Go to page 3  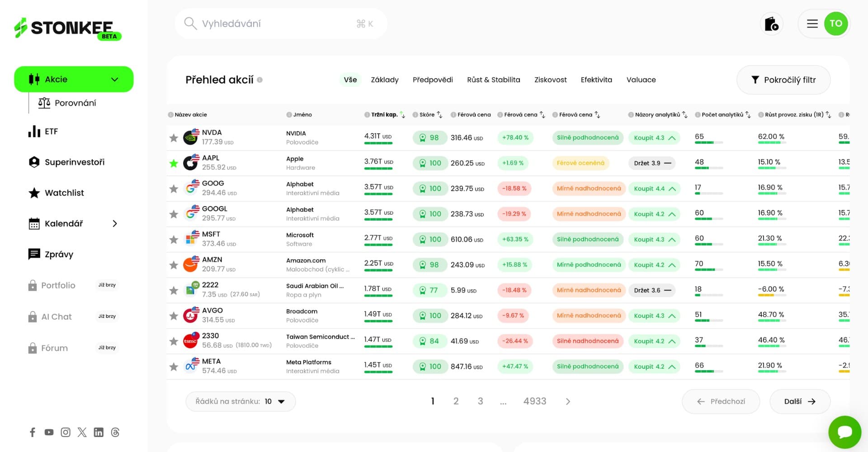point(481,401)
